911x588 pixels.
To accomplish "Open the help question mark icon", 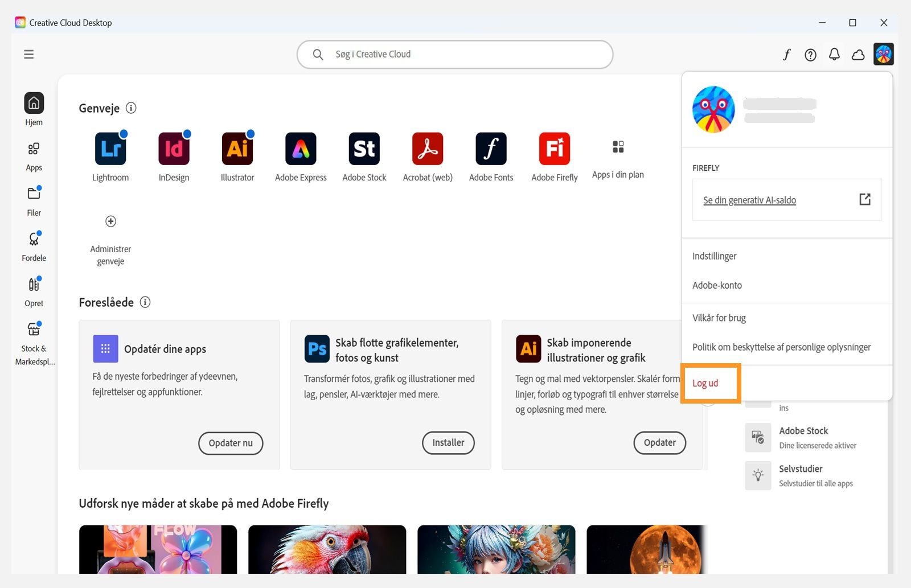I will [810, 55].
